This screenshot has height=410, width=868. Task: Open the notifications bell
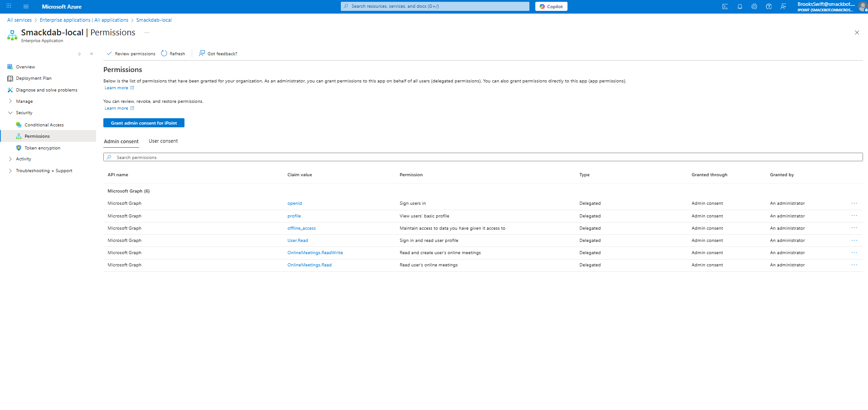[740, 6]
